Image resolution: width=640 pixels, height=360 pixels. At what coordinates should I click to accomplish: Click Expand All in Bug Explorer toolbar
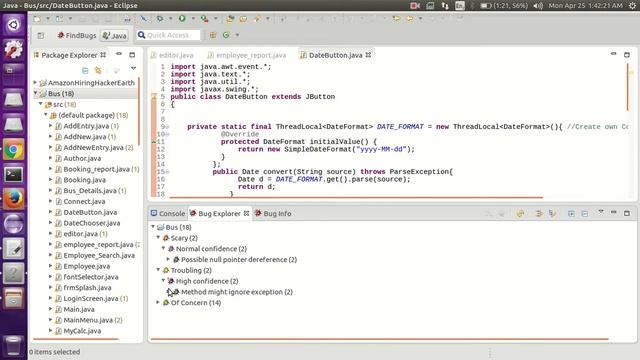[571, 213]
